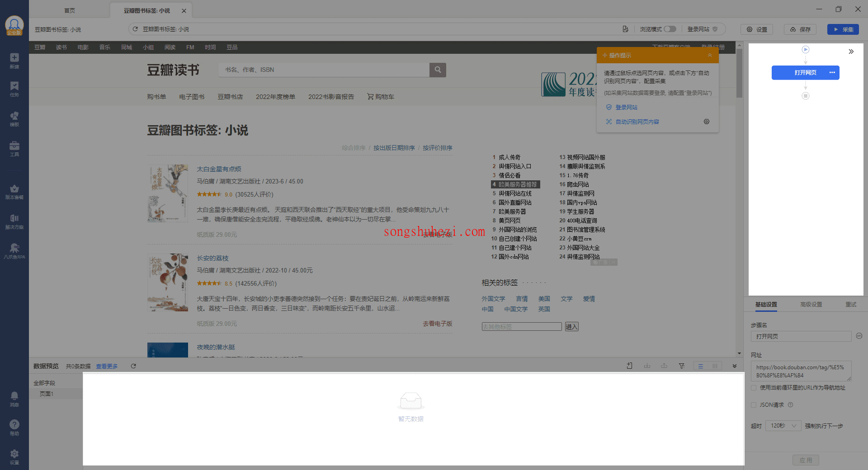Click the web page vertical scrollbar
Screen dimensions: 868x470
pos(739,74)
